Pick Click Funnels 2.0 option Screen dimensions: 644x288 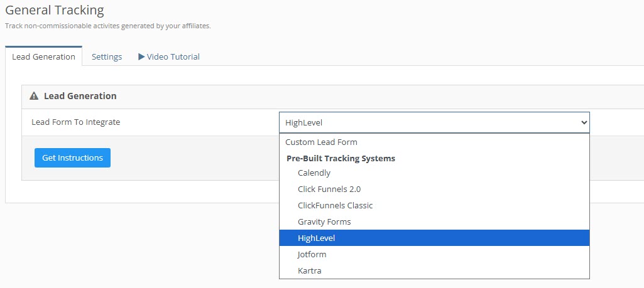[x=434, y=189]
